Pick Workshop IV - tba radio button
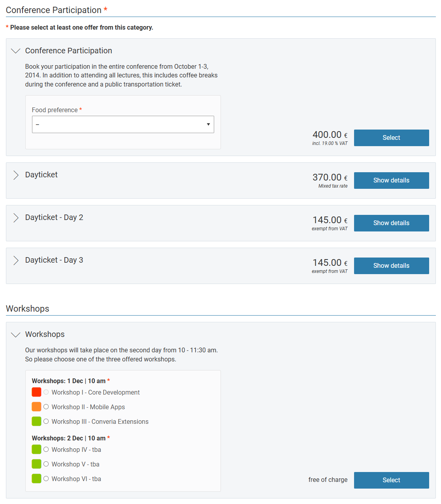The image size is (441, 504). click(46, 449)
